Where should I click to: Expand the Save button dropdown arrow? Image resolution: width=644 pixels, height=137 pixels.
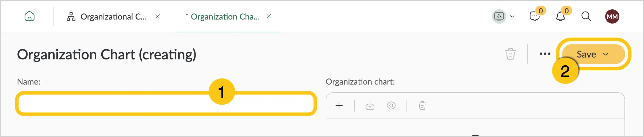pyautogui.click(x=605, y=54)
